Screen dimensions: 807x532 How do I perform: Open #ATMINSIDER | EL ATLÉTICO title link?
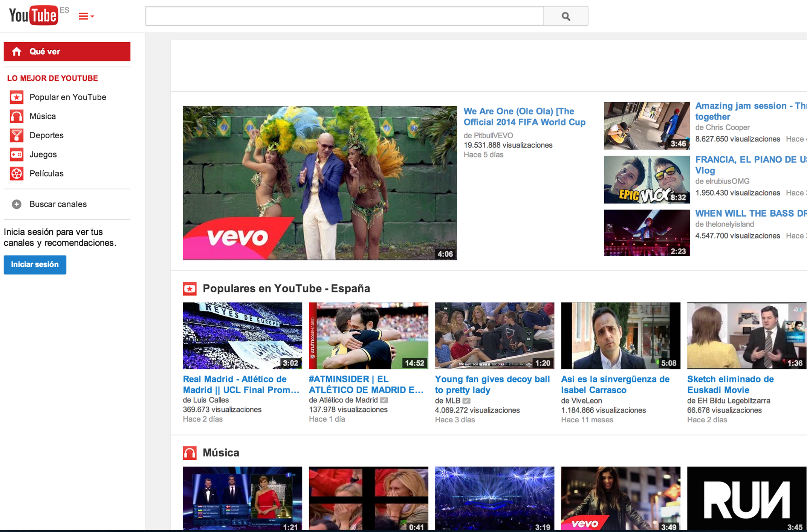pyautogui.click(x=366, y=384)
